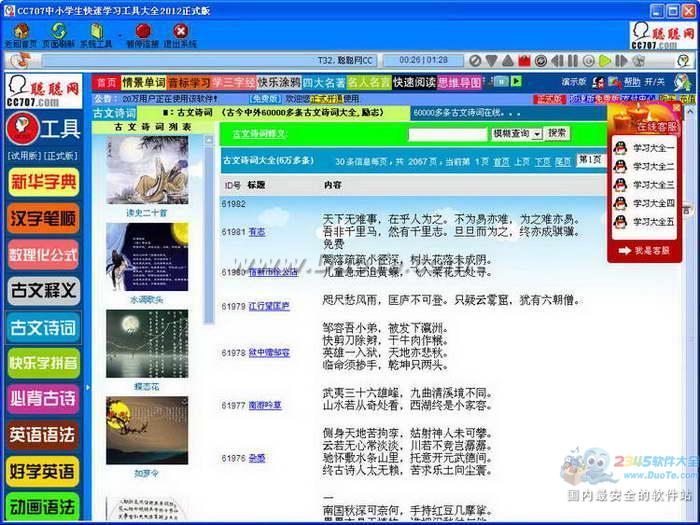Click the round disc icon in player bar
The width and height of the screenshot is (700, 525).
[x=541, y=61]
